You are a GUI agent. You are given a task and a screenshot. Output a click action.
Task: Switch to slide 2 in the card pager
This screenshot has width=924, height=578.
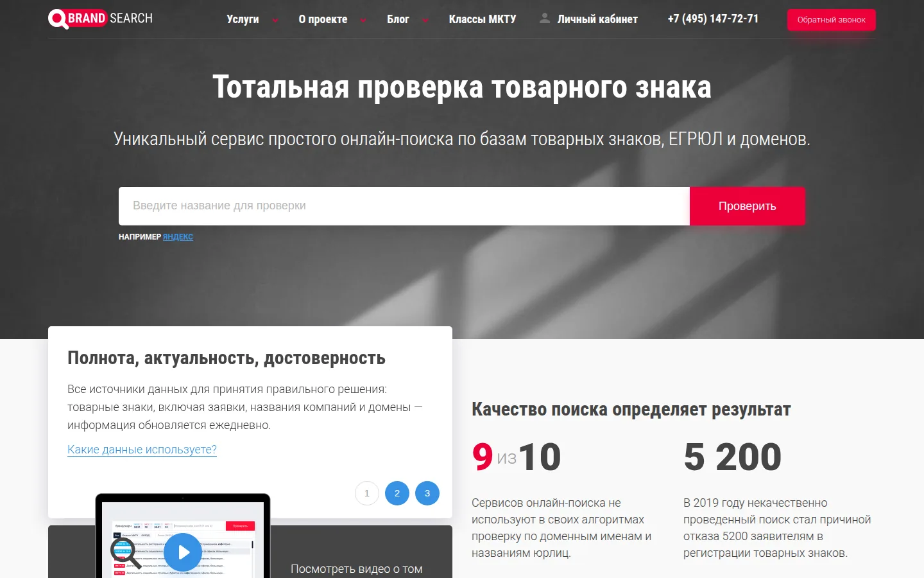[397, 493]
